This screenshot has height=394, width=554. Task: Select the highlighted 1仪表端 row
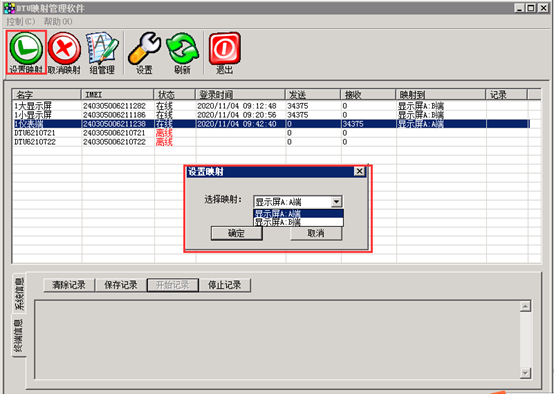click(x=271, y=124)
